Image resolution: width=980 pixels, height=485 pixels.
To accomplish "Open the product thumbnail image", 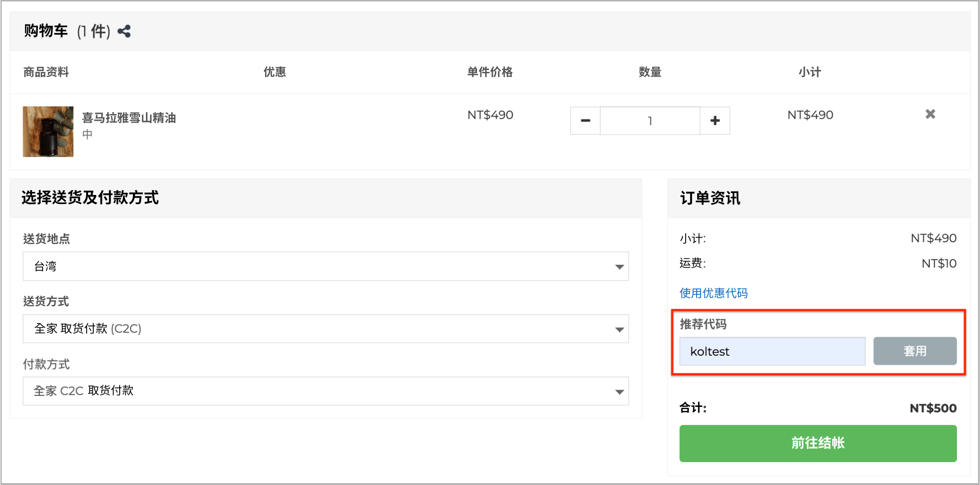I will (48, 132).
